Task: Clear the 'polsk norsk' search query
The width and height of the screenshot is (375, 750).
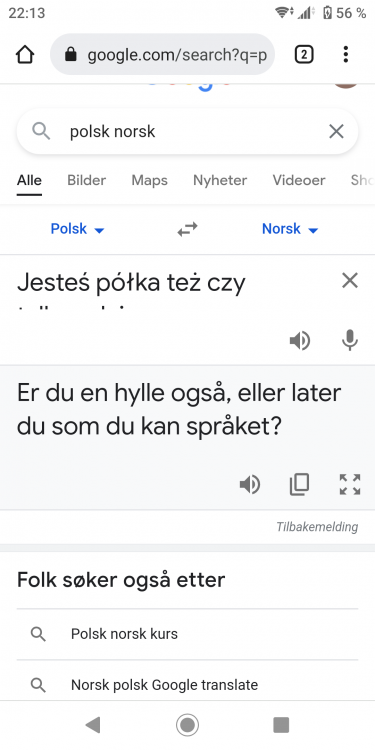Action: coord(336,131)
